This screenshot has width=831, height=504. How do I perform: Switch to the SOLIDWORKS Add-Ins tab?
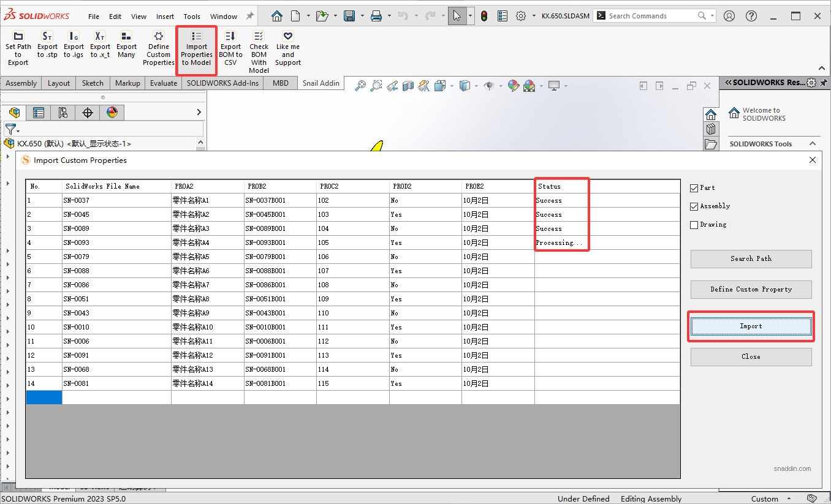point(223,83)
